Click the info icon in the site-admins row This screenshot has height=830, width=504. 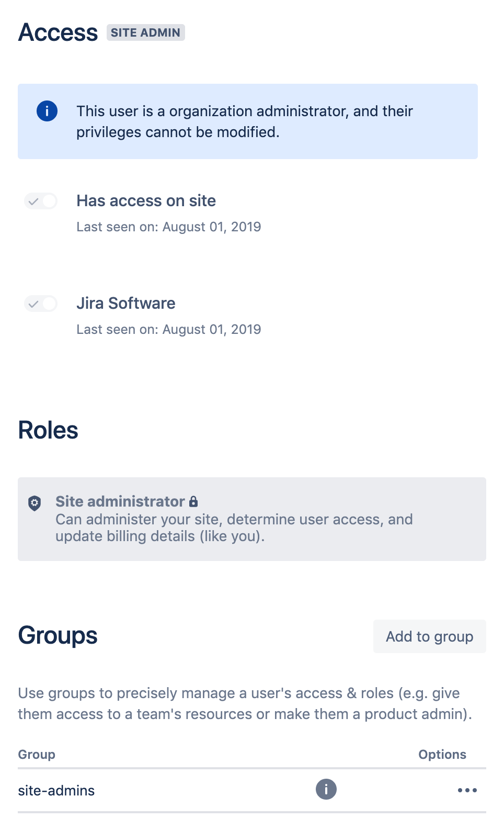(x=326, y=789)
